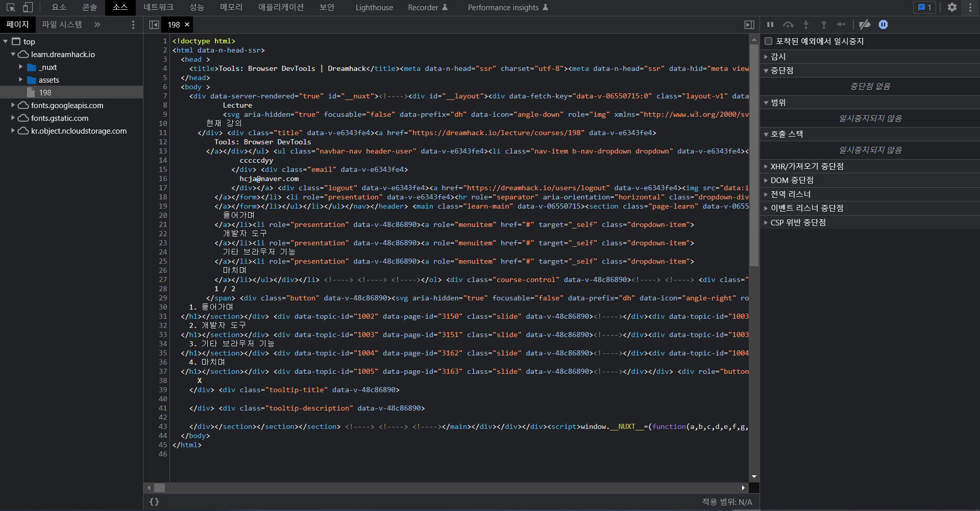
Task: Expand the assets folder arrow
Action: (x=21, y=80)
